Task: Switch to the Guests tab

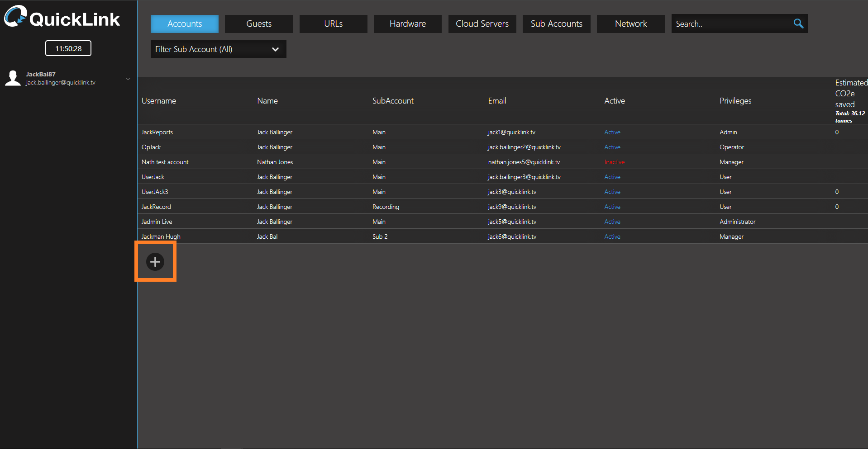Action: pos(258,24)
